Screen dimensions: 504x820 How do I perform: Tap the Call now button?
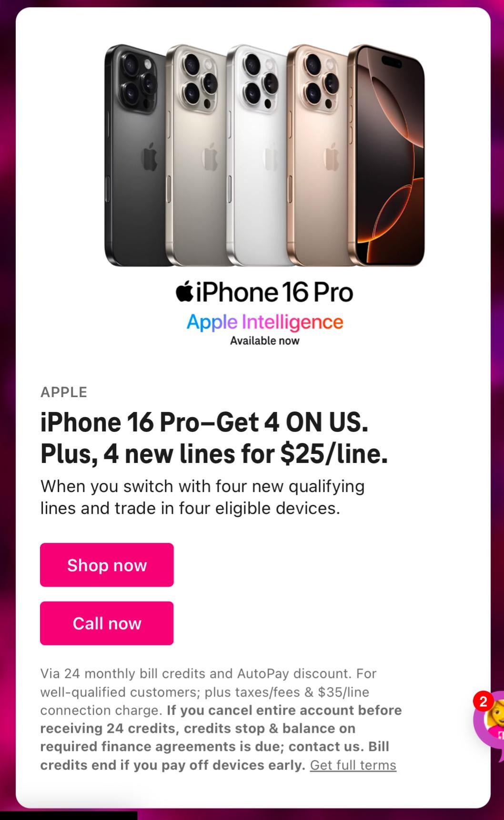107,623
